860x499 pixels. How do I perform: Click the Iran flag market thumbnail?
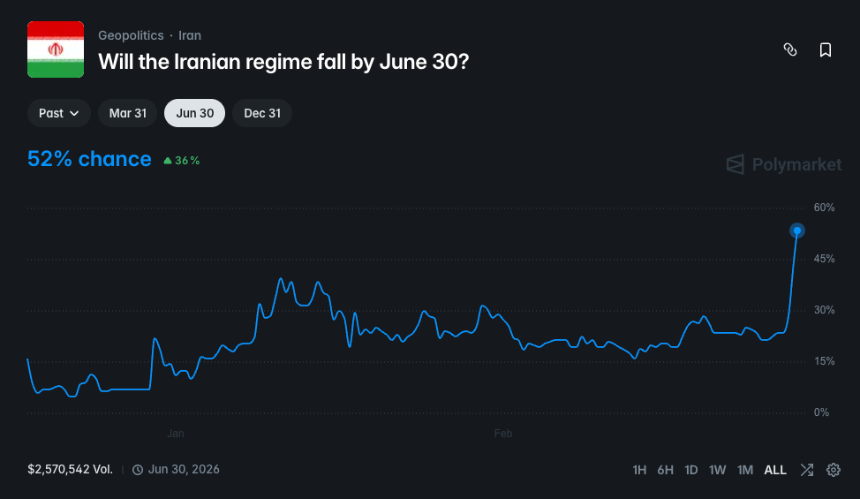(x=55, y=49)
